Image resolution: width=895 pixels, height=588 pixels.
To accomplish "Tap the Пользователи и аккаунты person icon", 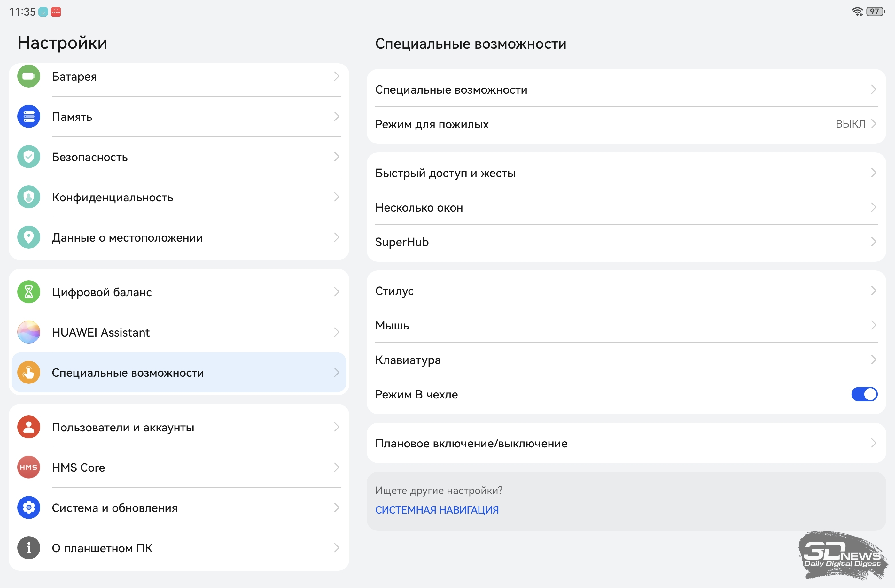I will [28, 427].
